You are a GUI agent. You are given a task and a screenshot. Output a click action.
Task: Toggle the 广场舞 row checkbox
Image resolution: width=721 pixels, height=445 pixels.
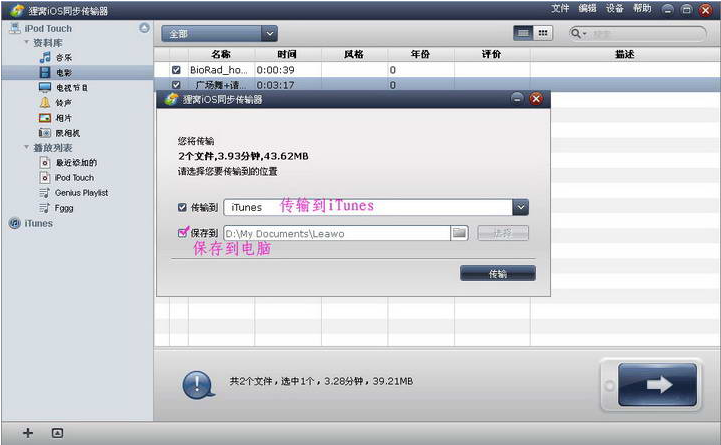tap(176, 85)
